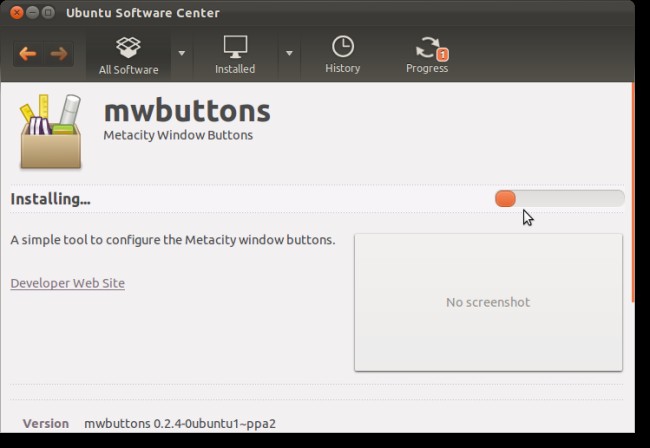The width and height of the screenshot is (650, 448).
Task: Close the Ubuntu Software Center window
Action: [x=17, y=13]
